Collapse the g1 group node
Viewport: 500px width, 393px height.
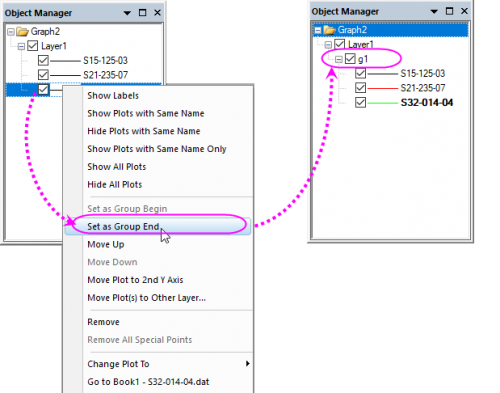point(339,59)
